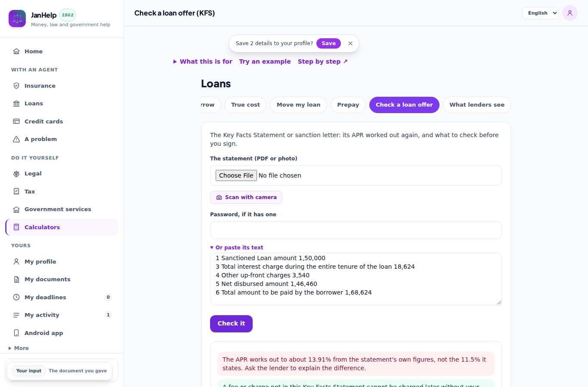This screenshot has width=588, height=387.
Task: Switch to the Move my loan tab
Action: [x=298, y=104]
